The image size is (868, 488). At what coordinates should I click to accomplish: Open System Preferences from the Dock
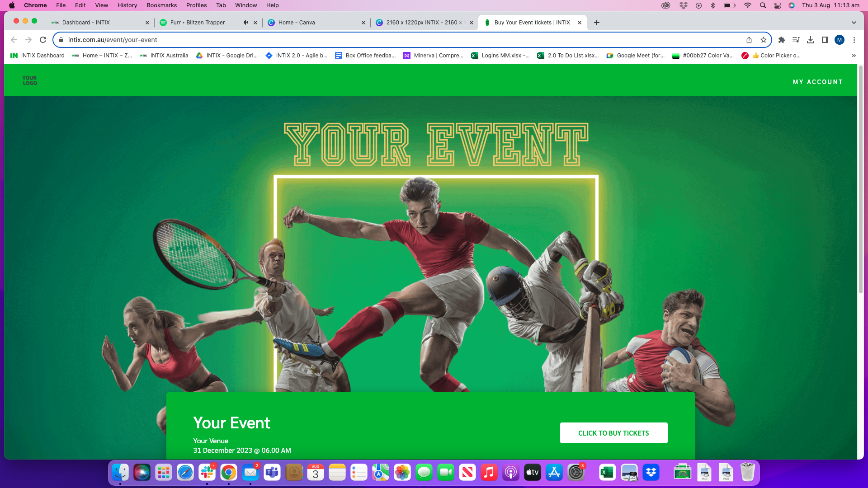(x=576, y=473)
